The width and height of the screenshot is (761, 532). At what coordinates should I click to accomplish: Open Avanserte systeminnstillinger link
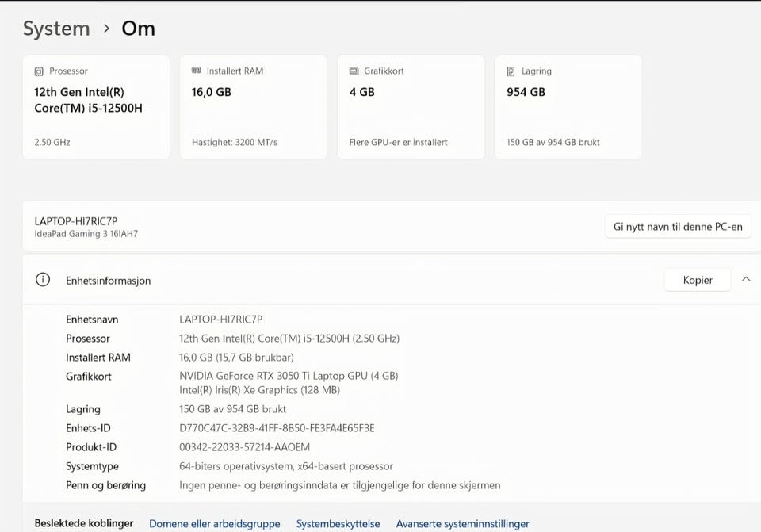tap(462, 524)
